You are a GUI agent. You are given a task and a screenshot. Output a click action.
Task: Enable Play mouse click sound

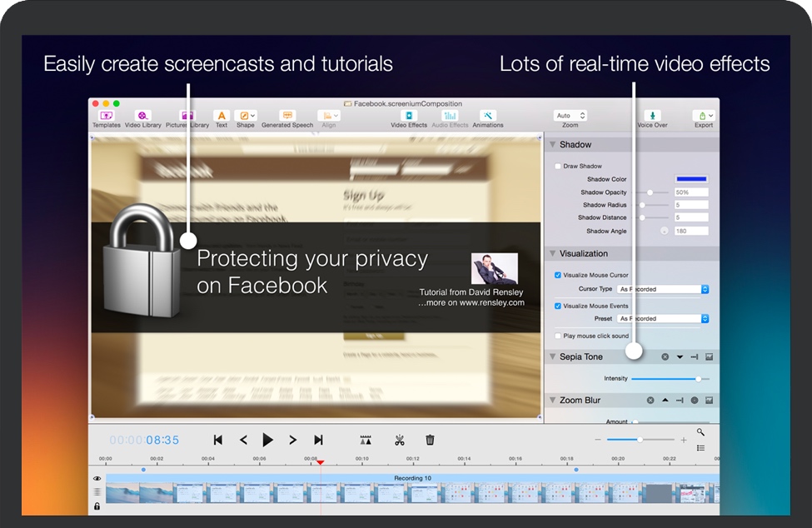pyautogui.click(x=558, y=336)
